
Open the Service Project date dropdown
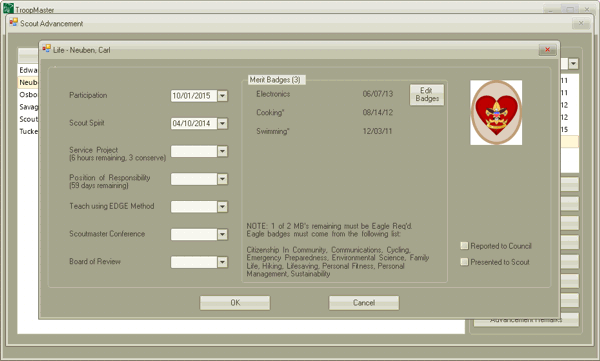click(x=222, y=151)
